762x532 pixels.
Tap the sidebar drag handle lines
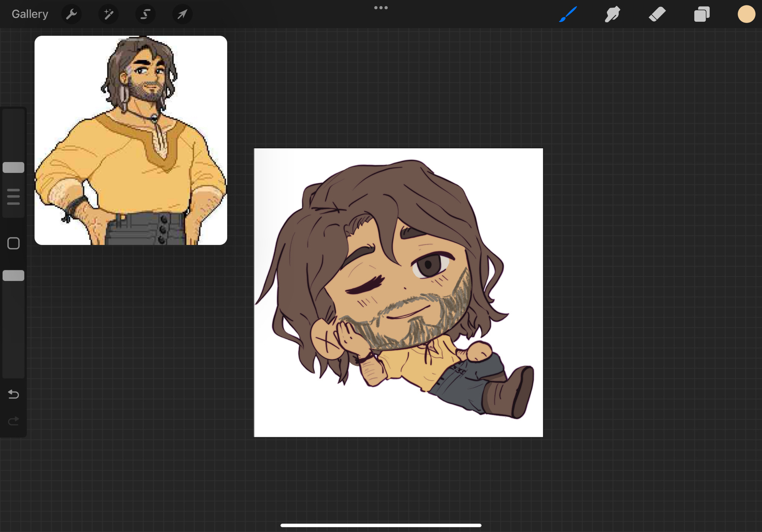pyautogui.click(x=13, y=197)
